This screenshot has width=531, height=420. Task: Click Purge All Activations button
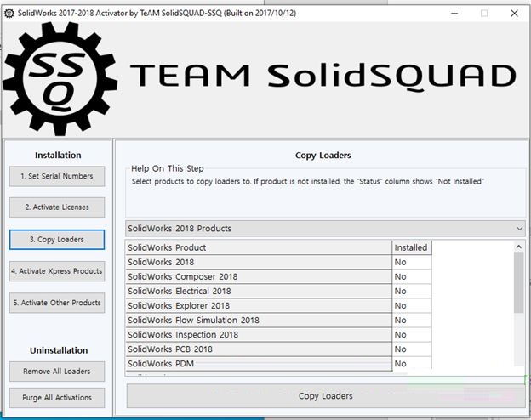click(x=57, y=398)
